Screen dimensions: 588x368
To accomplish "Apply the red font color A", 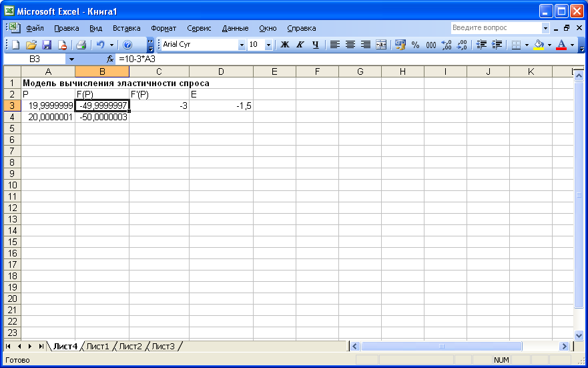I will coord(561,45).
